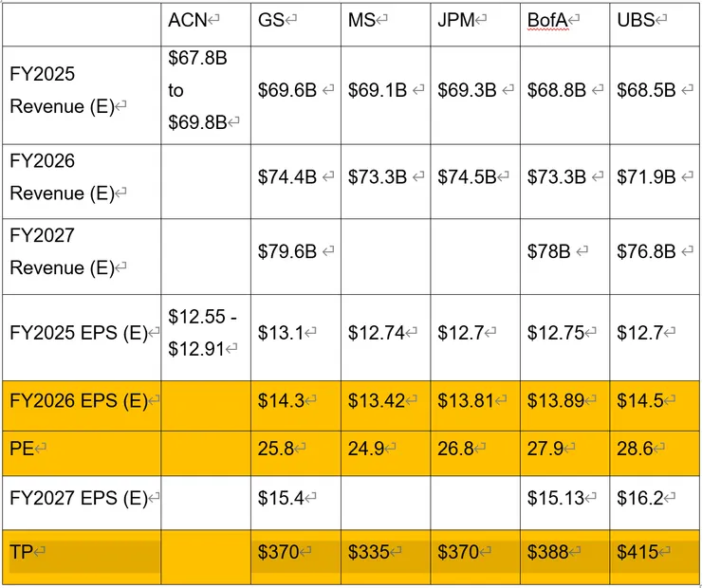
Task: Click the empty MS FY2027 revenue cell
Action: pyautogui.click(x=384, y=250)
